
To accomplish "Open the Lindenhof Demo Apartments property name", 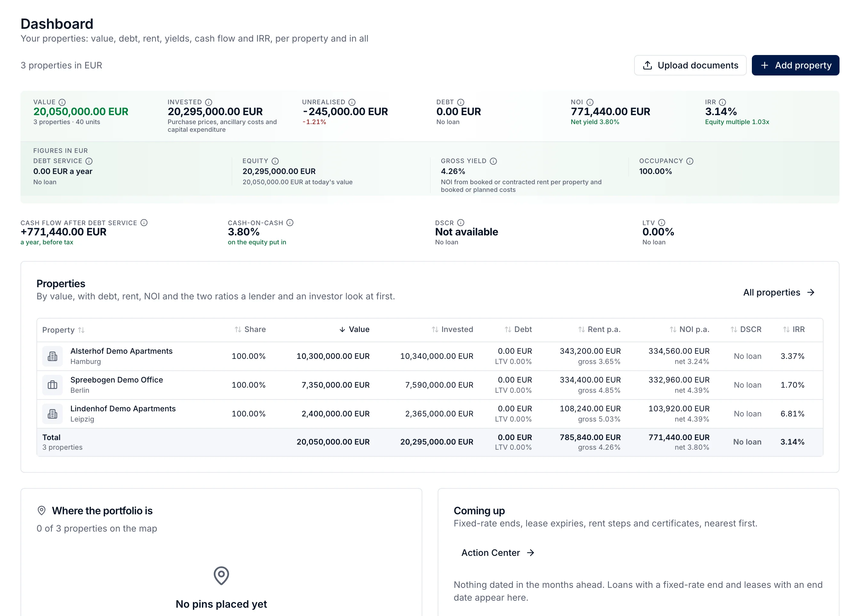I will coord(123,409).
